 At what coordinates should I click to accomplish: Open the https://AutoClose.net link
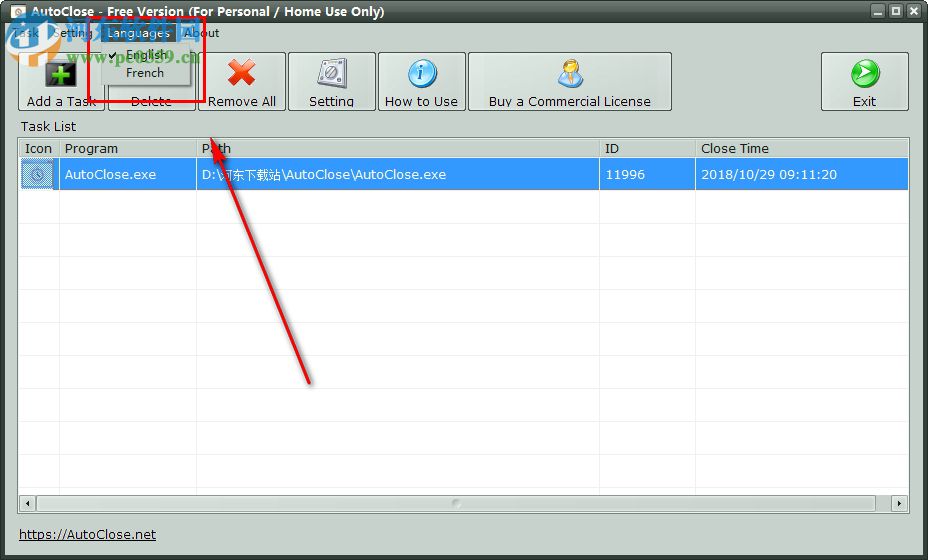coord(88,535)
